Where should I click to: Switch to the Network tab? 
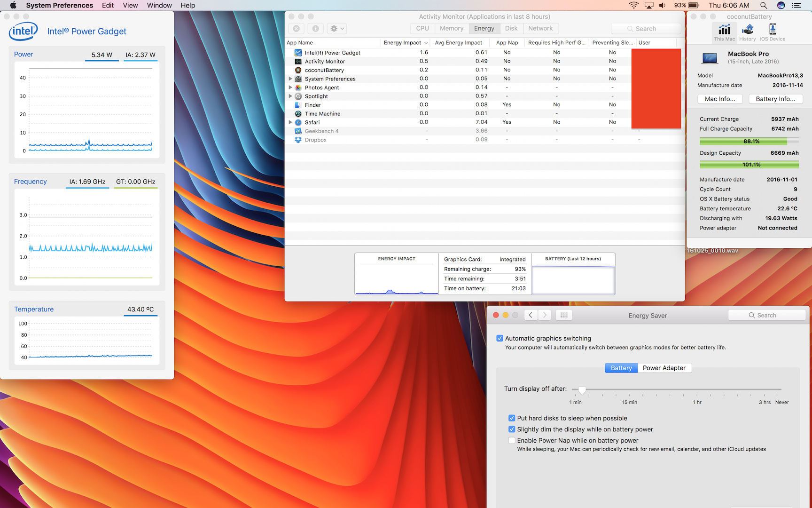540,28
